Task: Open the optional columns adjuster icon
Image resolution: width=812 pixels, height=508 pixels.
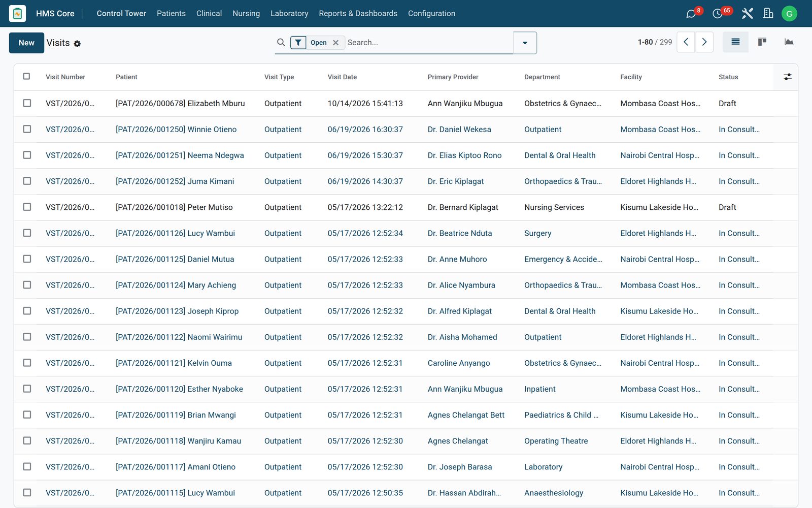Action: pyautogui.click(x=787, y=77)
